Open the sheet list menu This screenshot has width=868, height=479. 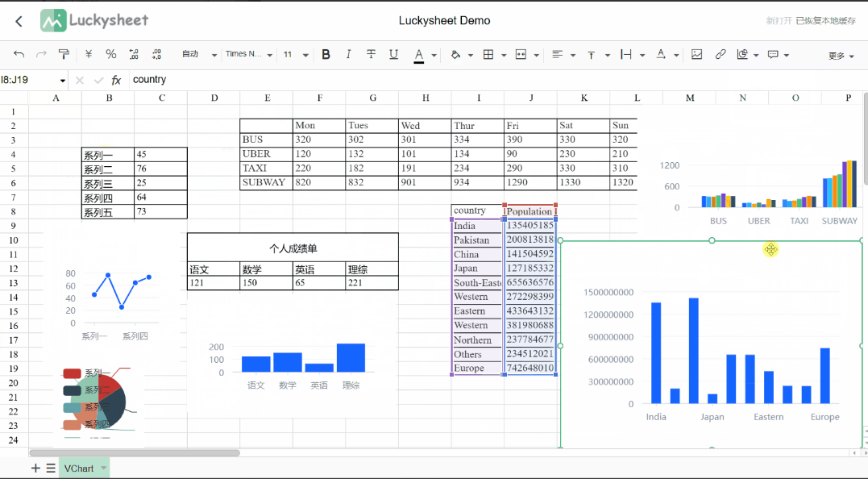pos(51,469)
